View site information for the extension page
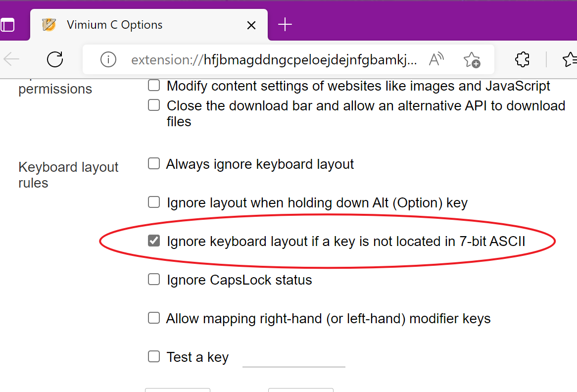Image resolution: width=577 pixels, height=392 pixels. point(108,59)
